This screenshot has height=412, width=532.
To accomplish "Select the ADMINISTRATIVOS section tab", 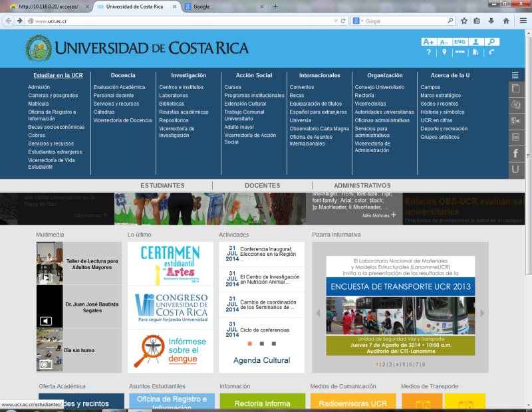I will pos(362,185).
